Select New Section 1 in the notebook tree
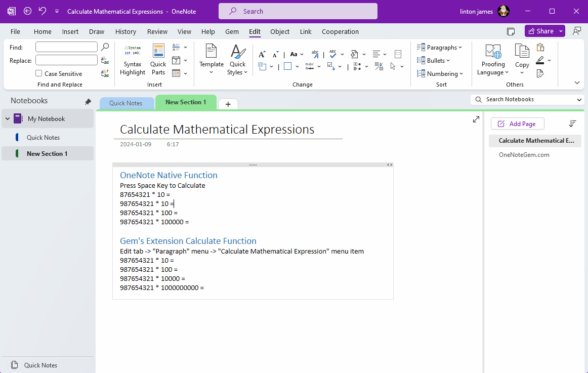Viewport: 588px width, 373px height. pos(47,154)
